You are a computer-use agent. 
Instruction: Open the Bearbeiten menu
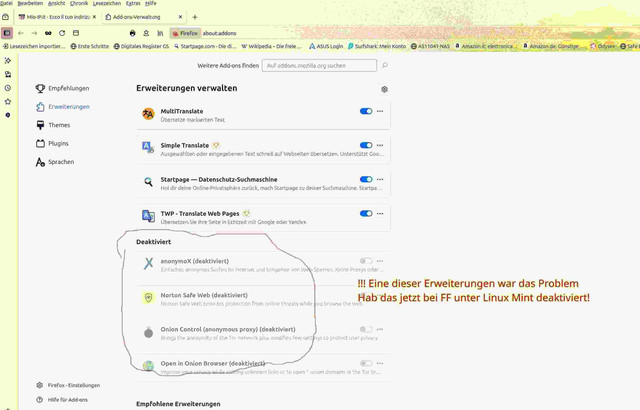30,3
